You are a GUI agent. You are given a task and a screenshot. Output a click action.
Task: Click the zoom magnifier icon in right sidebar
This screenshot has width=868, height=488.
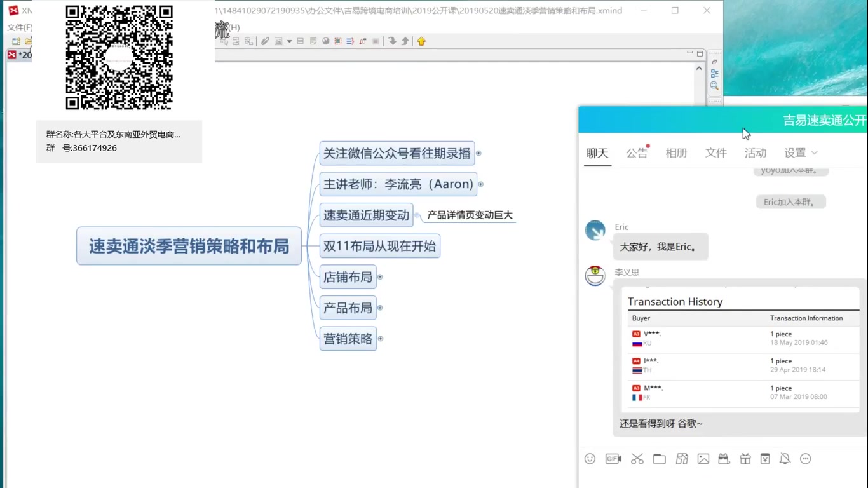pyautogui.click(x=714, y=85)
